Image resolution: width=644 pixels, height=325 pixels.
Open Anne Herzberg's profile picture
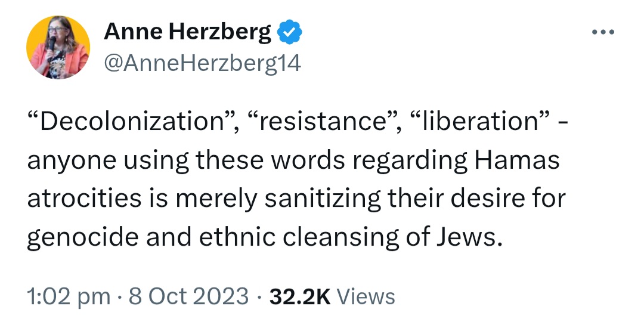(58, 47)
